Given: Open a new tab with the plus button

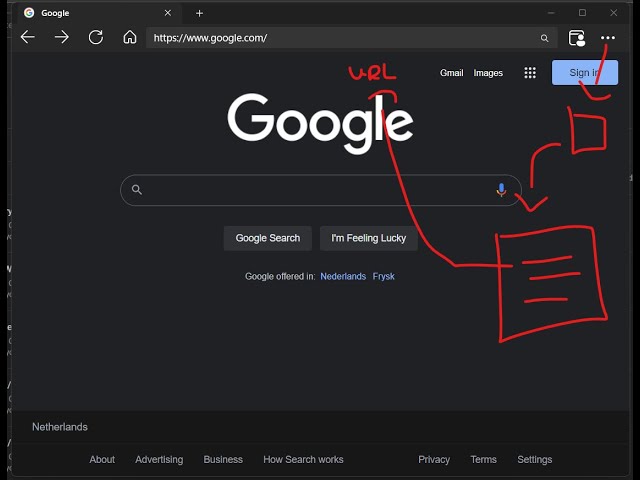Looking at the screenshot, I should [199, 13].
